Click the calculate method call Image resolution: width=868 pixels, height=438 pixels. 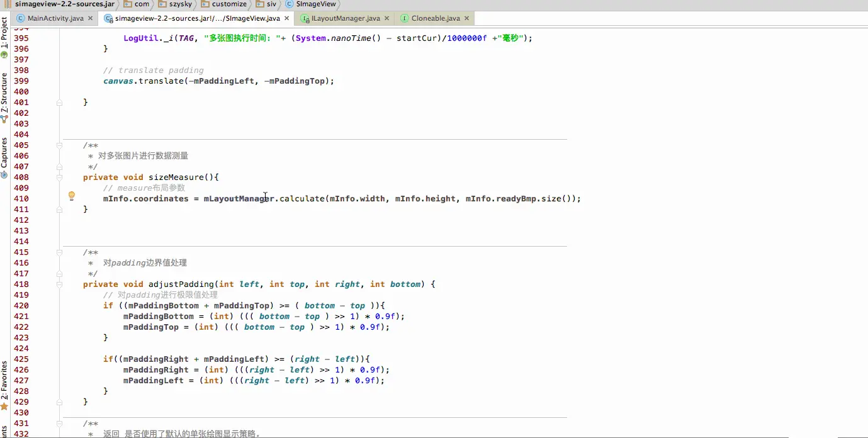(x=302, y=199)
